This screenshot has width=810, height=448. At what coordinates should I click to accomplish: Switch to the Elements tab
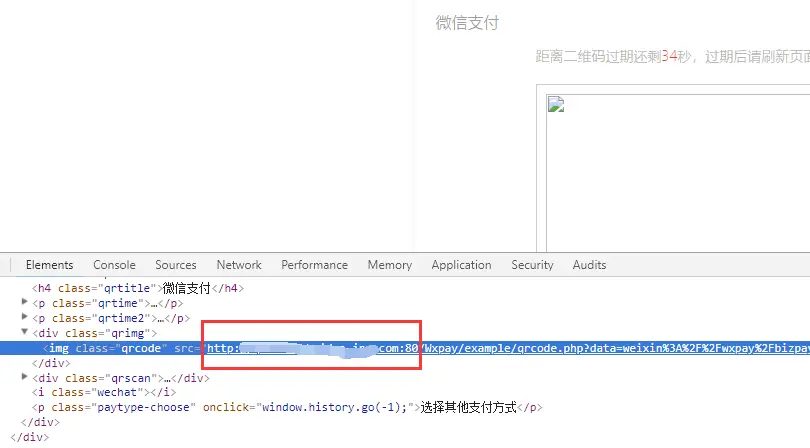click(50, 265)
